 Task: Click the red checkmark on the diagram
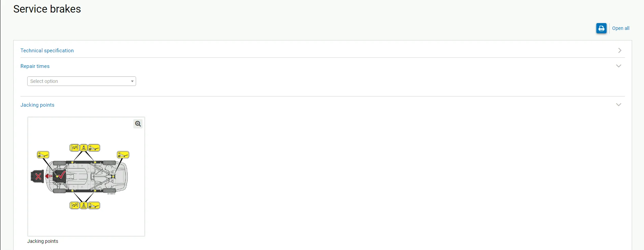(x=62, y=175)
